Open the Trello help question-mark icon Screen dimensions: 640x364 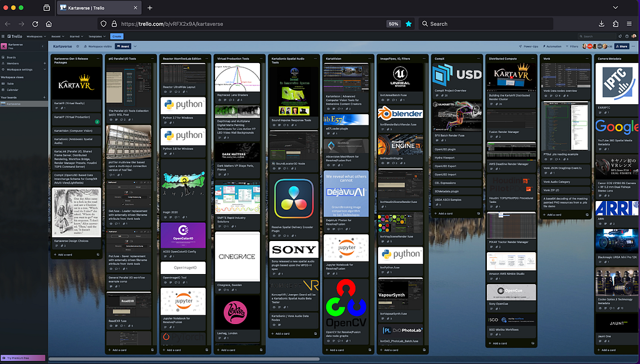pos(627,36)
